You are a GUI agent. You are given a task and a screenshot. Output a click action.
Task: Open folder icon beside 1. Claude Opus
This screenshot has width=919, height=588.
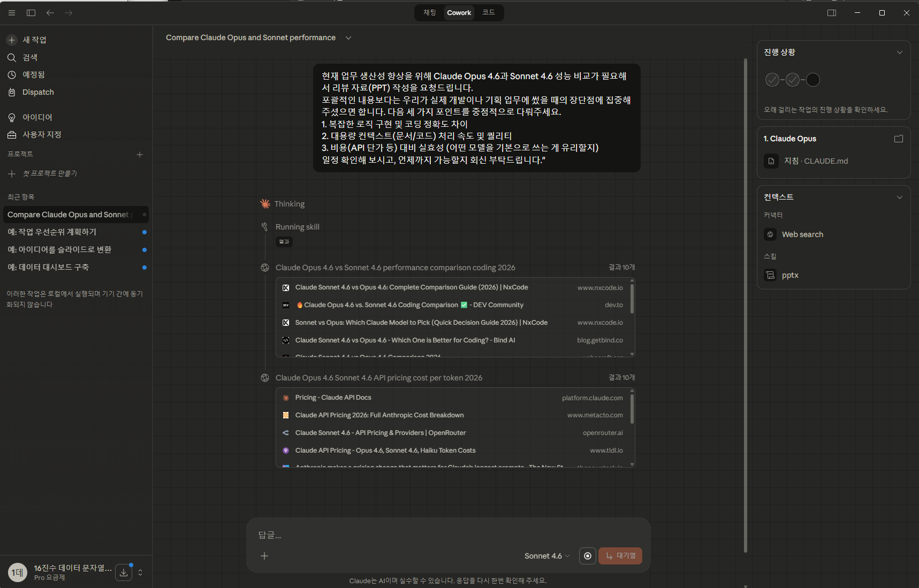(899, 139)
